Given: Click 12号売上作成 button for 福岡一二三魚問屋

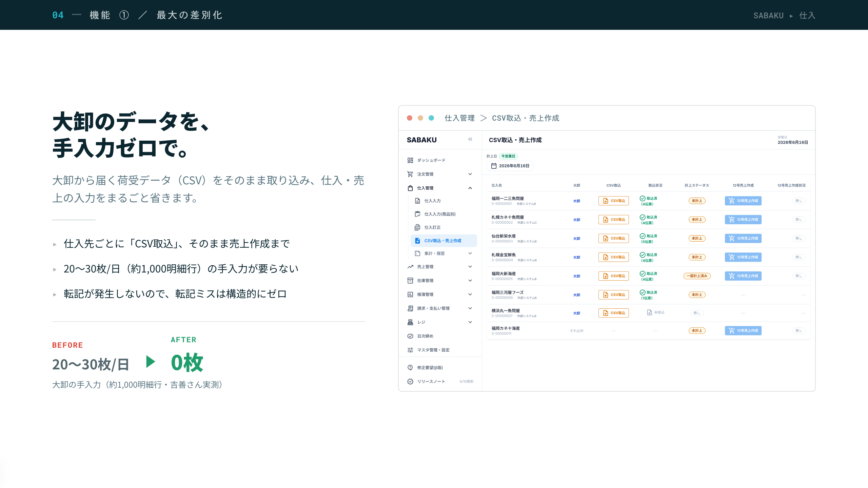Looking at the screenshot, I should (743, 201).
